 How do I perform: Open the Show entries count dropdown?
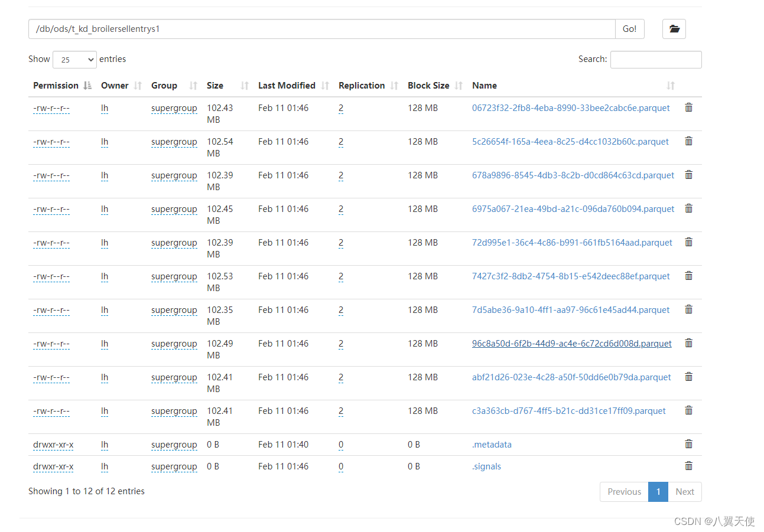(74, 60)
